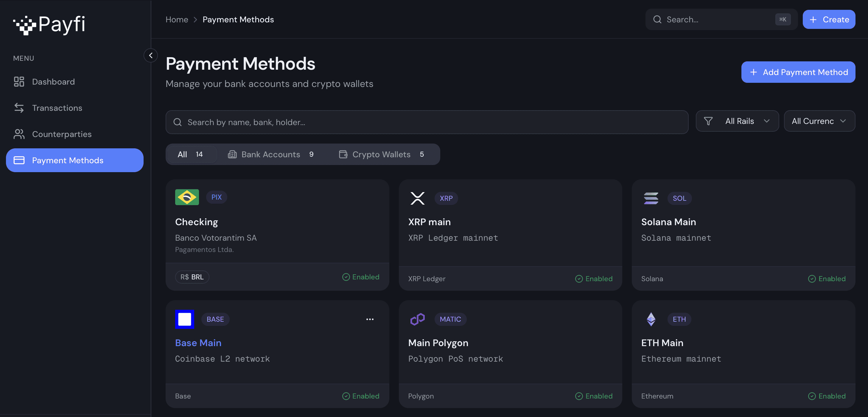Click the Brazil flag icon on Checking card

(187, 197)
